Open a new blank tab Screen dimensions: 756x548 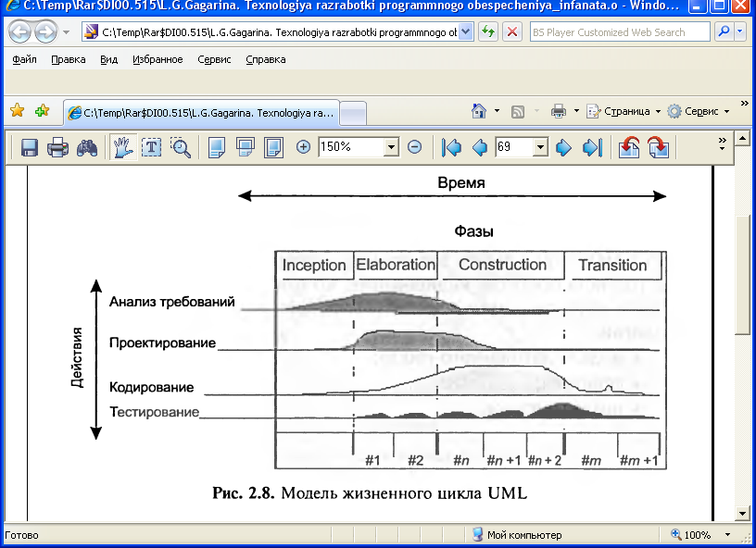tap(353, 114)
